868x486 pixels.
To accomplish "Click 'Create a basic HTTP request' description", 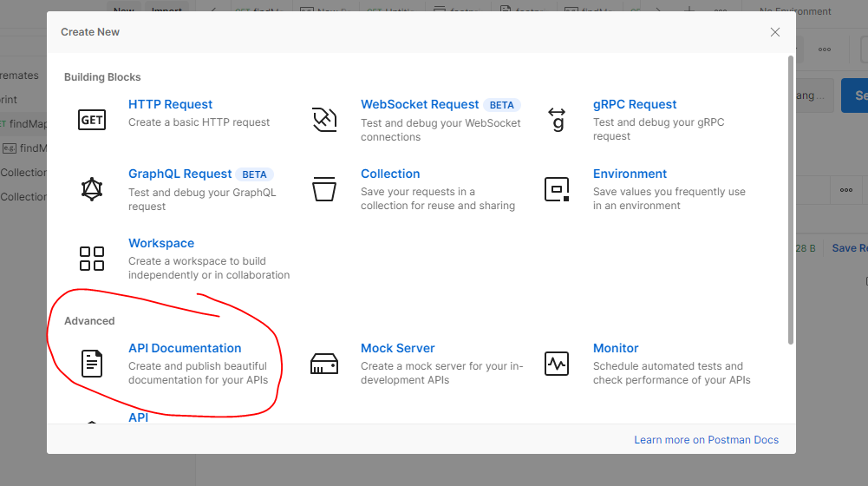I will [199, 121].
